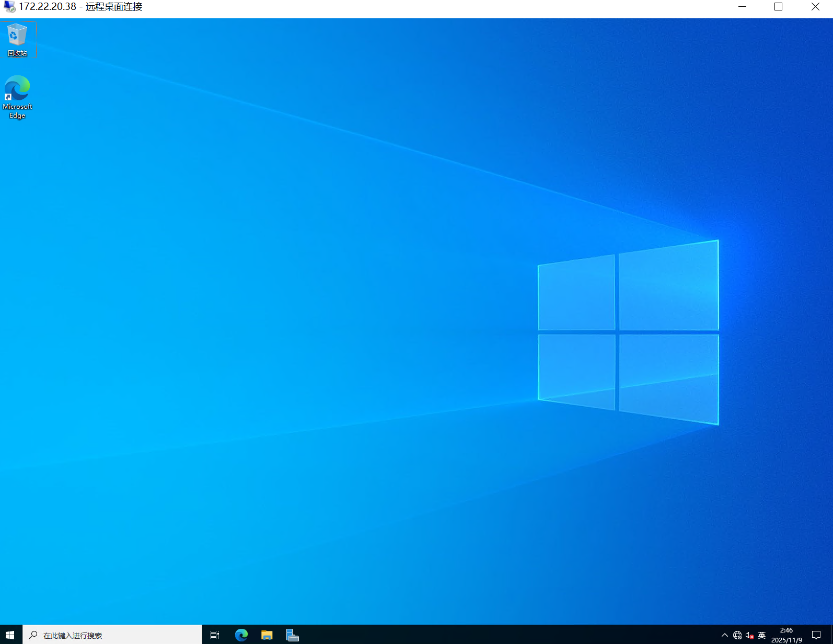Click the search magnifier icon in taskbar
Viewport: 833px width, 644px height.
33,635
